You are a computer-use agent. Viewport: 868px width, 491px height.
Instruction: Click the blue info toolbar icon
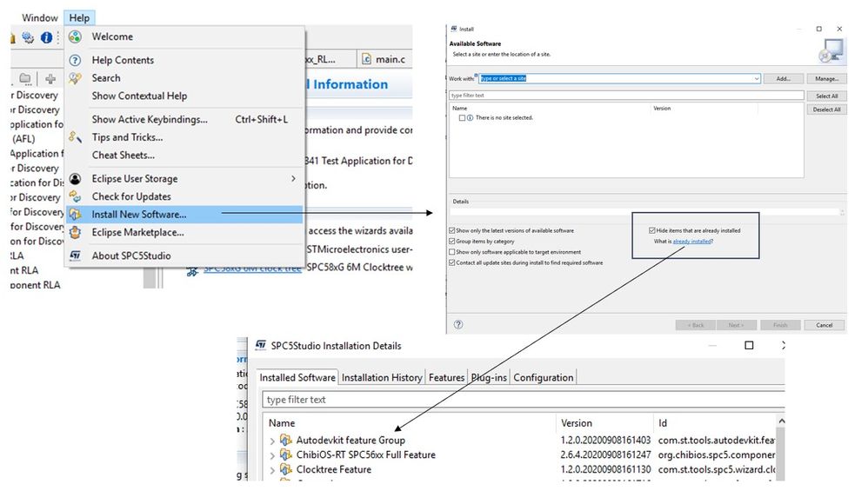(46, 37)
